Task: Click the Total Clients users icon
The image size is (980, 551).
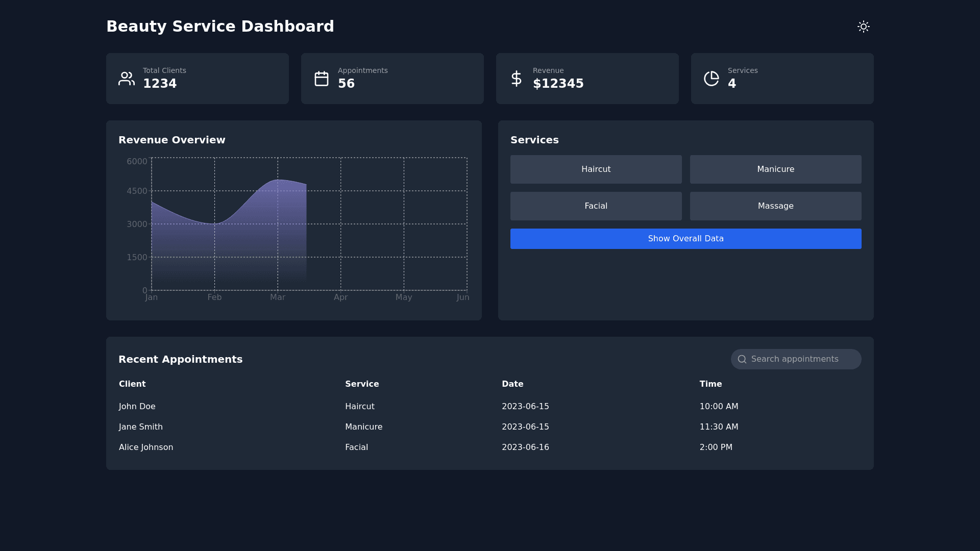Action: [127, 79]
